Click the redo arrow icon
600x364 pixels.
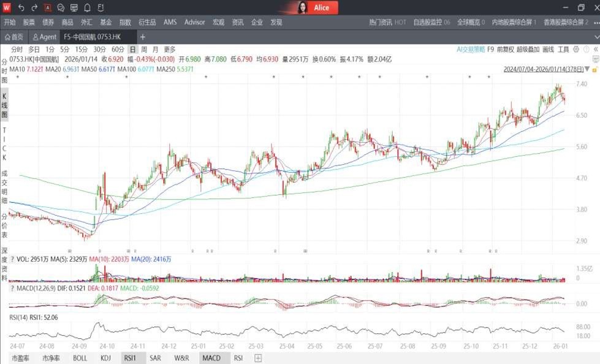[34, 8]
